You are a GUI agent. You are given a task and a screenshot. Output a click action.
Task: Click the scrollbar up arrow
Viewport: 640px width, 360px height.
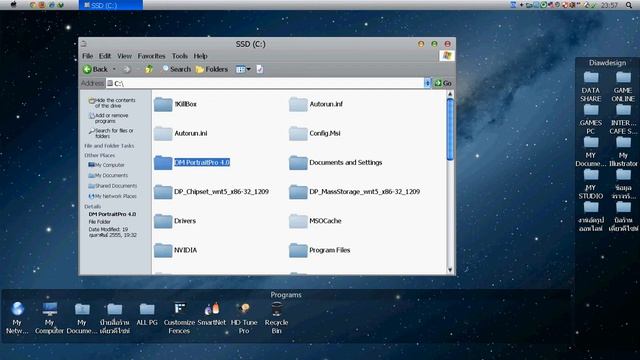click(x=450, y=94)
